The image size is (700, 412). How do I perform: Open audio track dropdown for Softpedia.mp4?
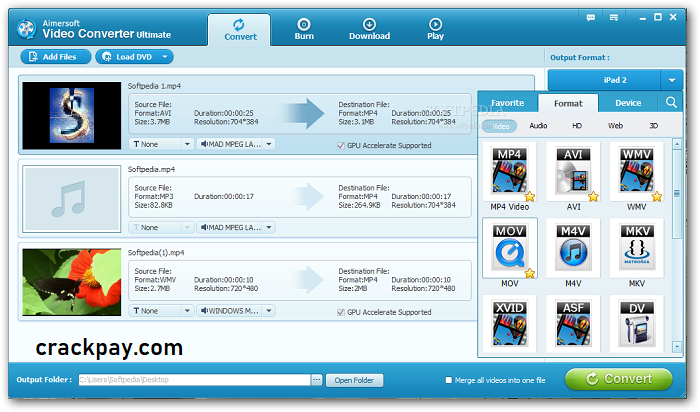(x=269, y=228)
